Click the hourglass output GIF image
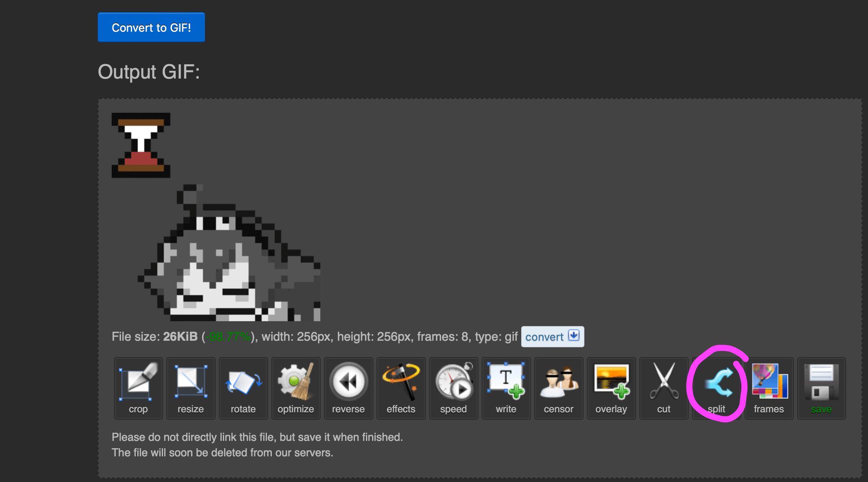The width and height of the screenshot is (868, 482). (141, 145)
